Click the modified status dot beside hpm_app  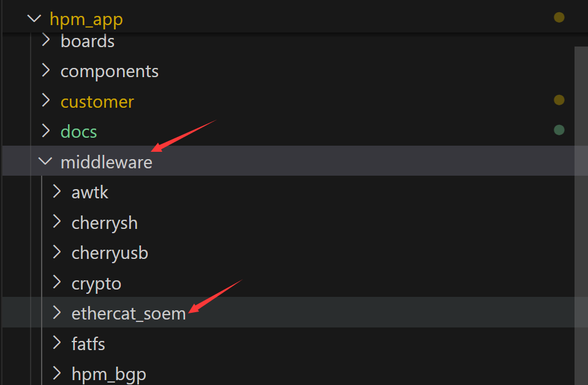pyautogui.click(x=559, y=17)
